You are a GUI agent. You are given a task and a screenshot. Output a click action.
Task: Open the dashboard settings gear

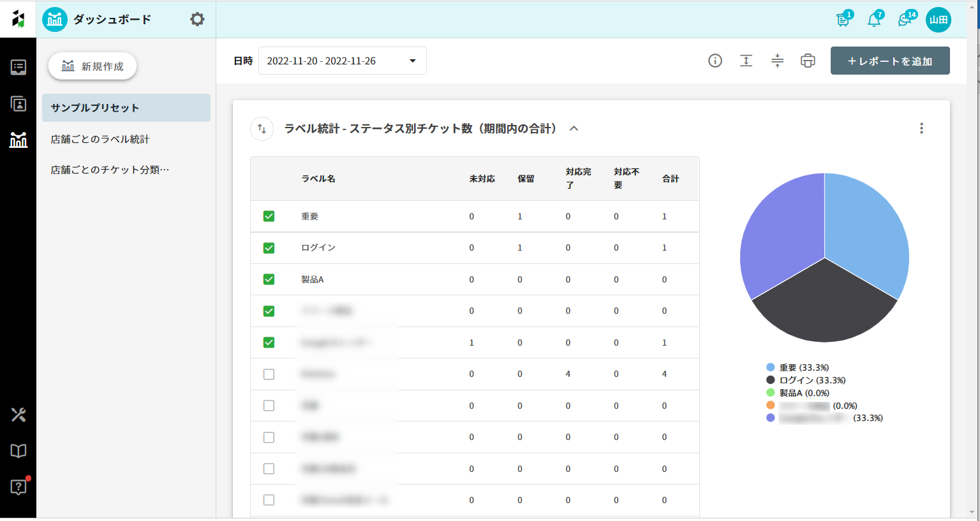tap(197, 19)
